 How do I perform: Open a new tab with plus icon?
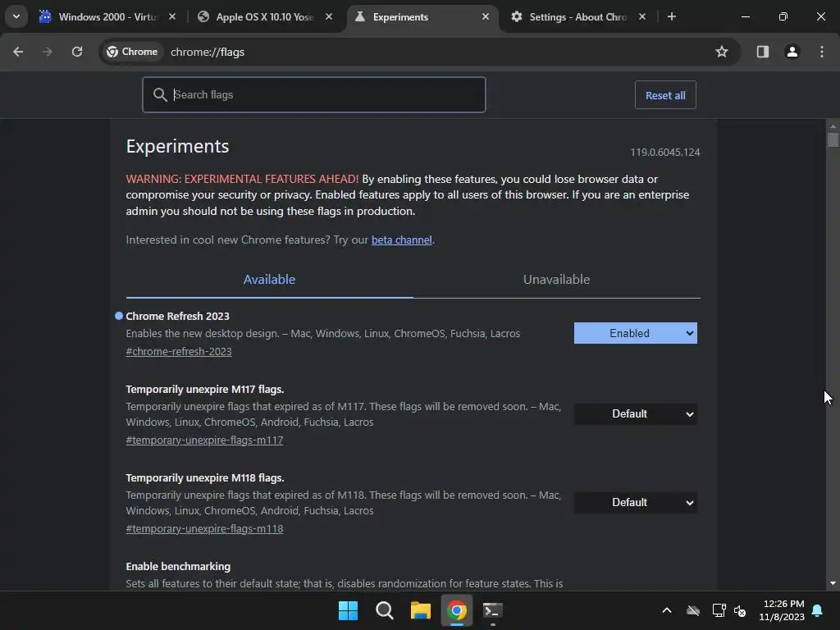pos(672,16)
